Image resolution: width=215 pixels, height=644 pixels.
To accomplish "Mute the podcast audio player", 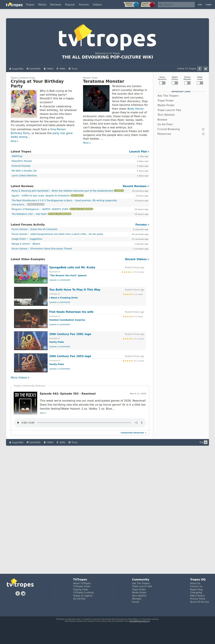I will click(136, 423).
